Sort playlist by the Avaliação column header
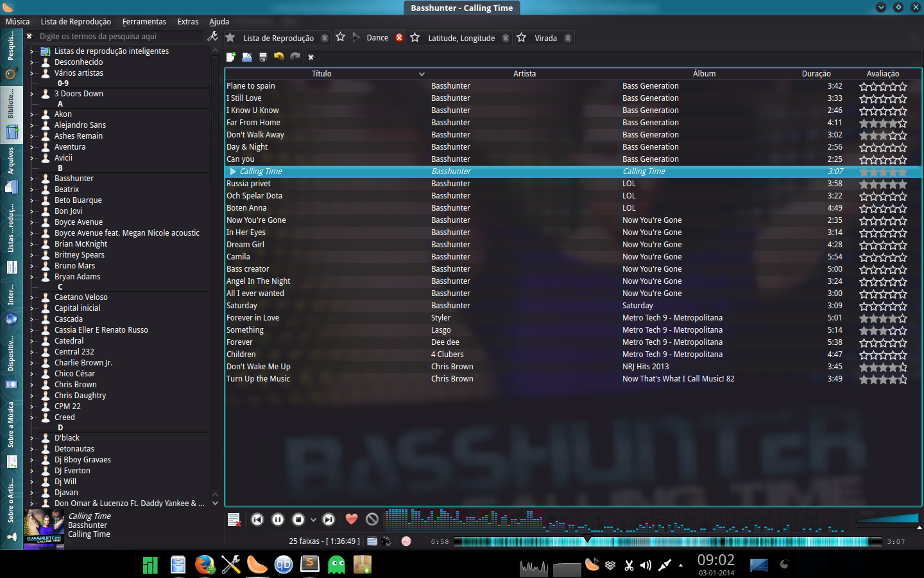The height and width of the screenshot is (578, 924). 883,74
